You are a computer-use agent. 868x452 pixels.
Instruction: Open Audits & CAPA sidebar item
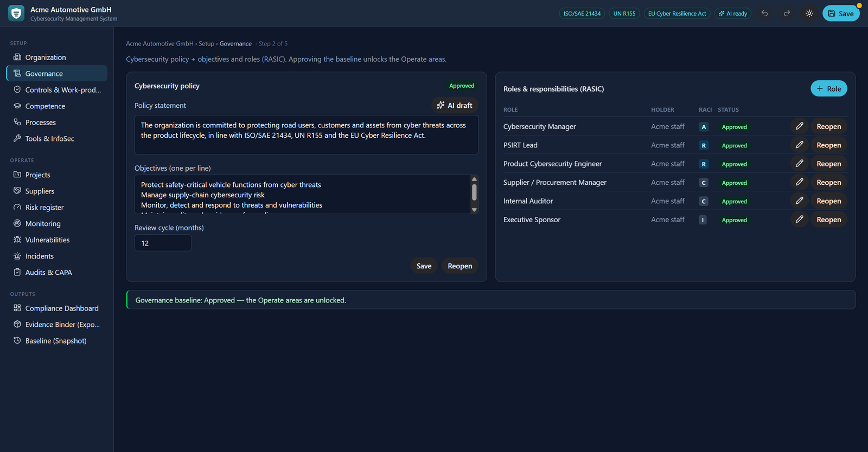(x=57, y=273)
